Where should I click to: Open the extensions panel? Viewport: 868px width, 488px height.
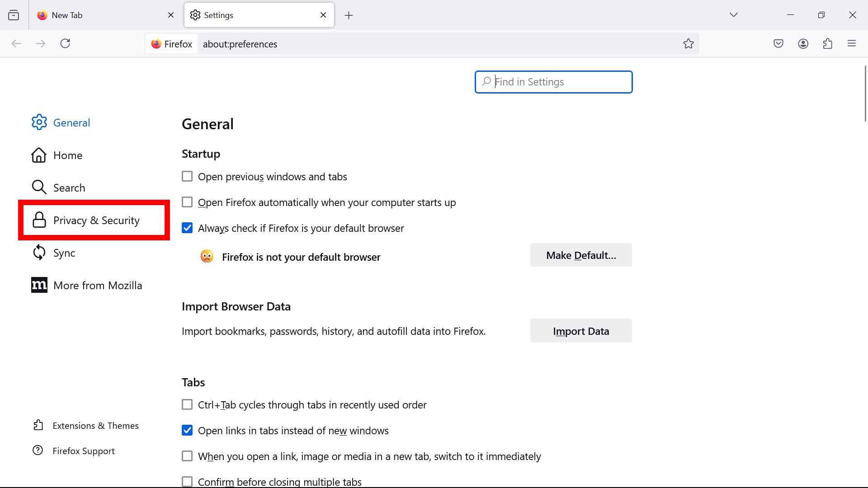point(828,43)
